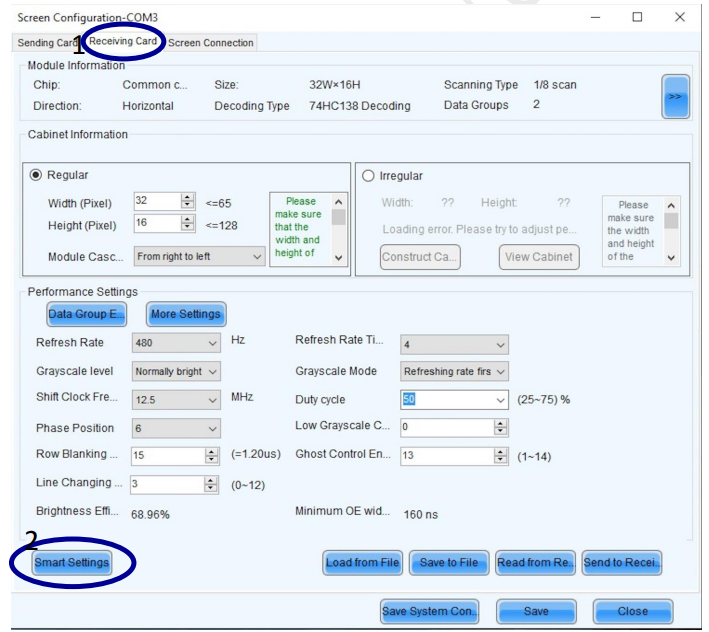This screenshot has width=709, height=632.
Task: Click the Width (Pixel) input field
Action: (156, 201)
